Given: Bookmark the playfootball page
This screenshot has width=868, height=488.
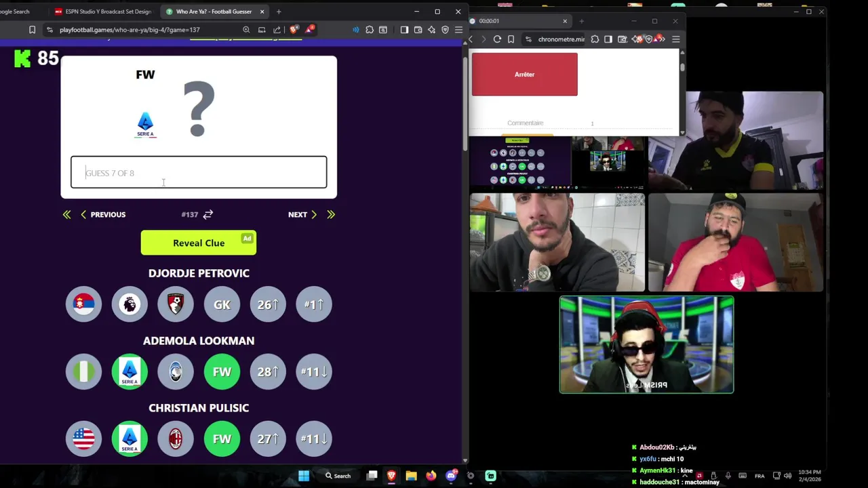Looking at the screenshot, I should click(x=32, y=30).
